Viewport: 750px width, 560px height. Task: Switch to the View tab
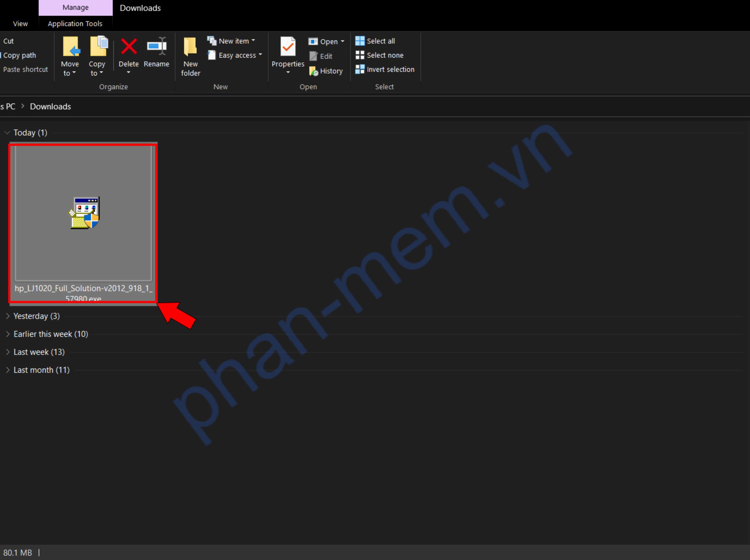pyautogui.click(x=20, y=24)
